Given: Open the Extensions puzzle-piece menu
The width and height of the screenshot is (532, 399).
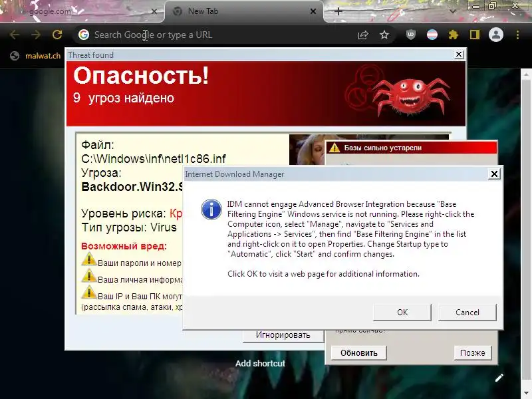Looking at the screenshot, I should [454, 35].
